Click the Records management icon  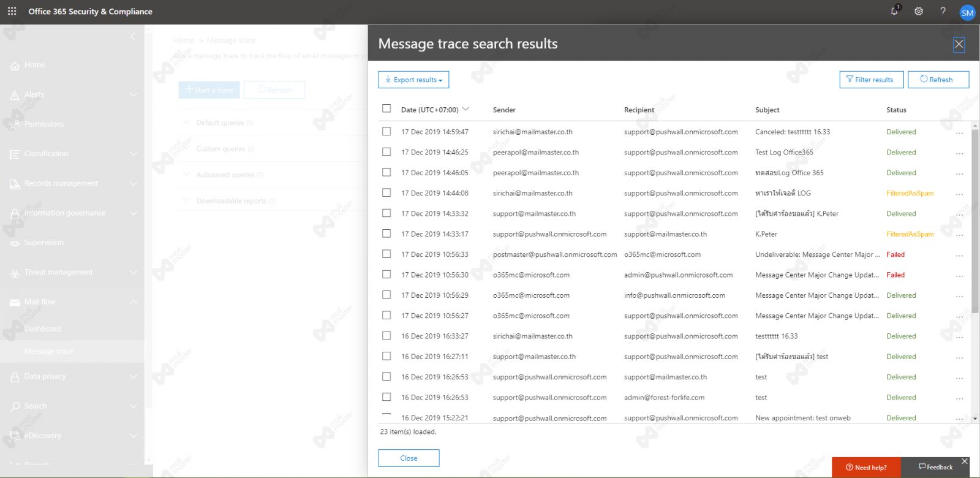pos(15,184)
